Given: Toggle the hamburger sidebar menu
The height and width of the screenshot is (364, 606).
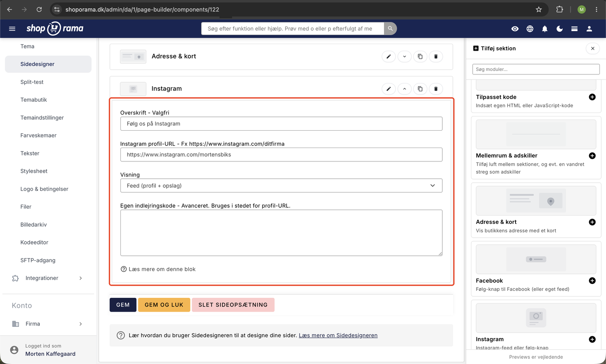Looking at the screenshot, I should [x=12, y=29].
